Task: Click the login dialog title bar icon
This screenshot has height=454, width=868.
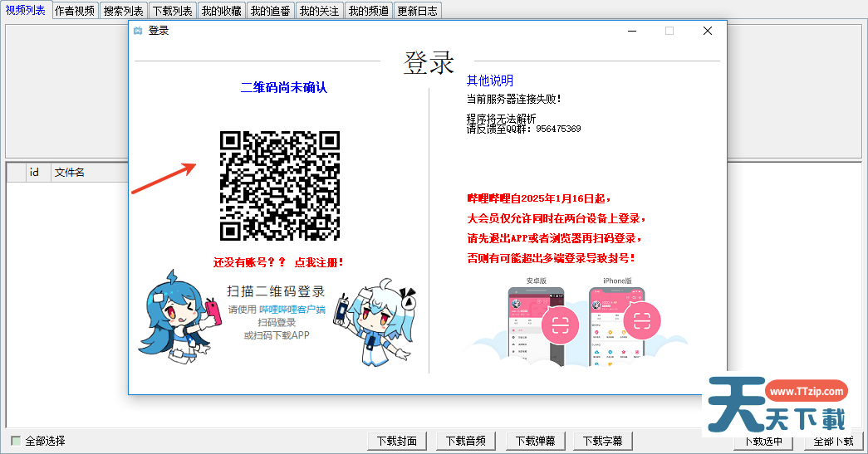Action: click(x=138, y=31)
